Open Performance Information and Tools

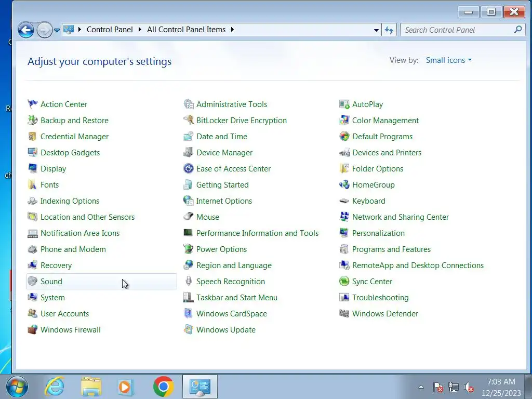(x=258, y=233)
